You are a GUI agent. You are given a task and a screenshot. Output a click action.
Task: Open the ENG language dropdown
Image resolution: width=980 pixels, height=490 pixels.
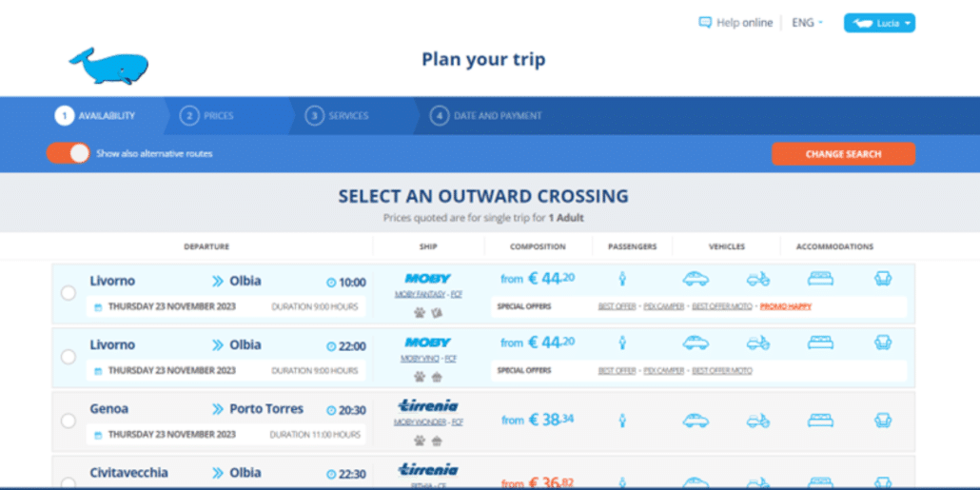807,23
